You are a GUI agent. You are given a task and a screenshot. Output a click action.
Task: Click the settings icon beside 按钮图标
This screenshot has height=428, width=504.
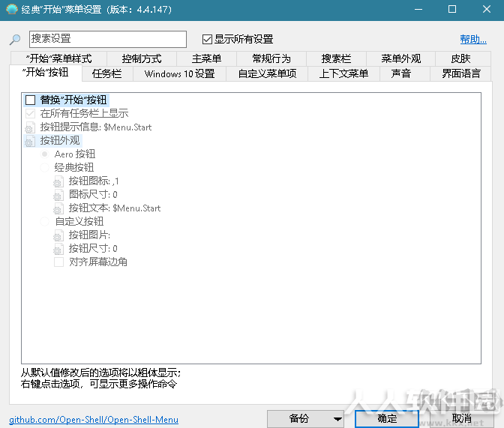[x=58, y=181]
